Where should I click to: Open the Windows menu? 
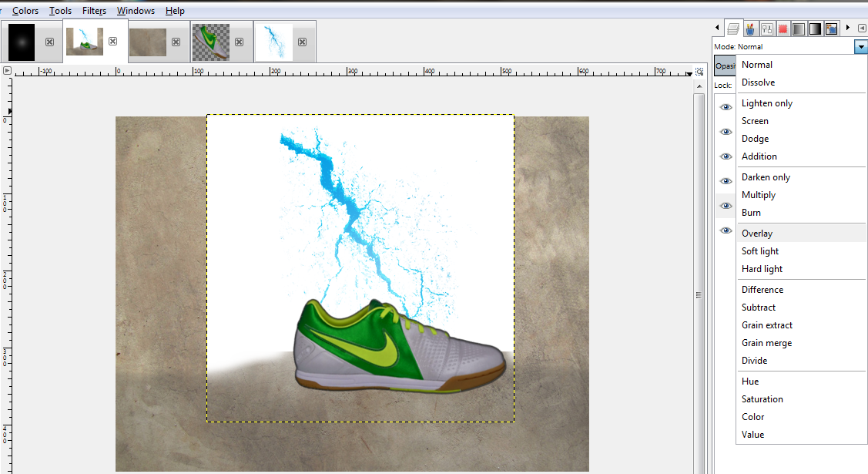tap(136, 11)
